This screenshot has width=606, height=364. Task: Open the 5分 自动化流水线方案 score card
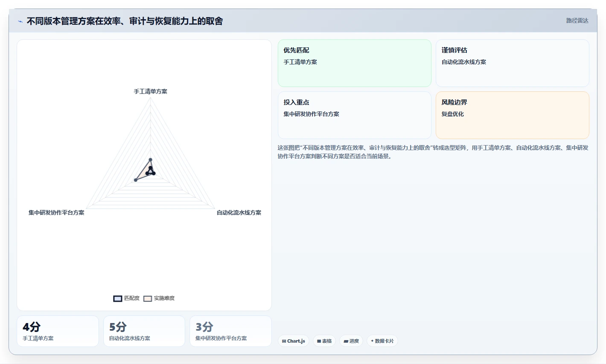click(x=144, y=331)
